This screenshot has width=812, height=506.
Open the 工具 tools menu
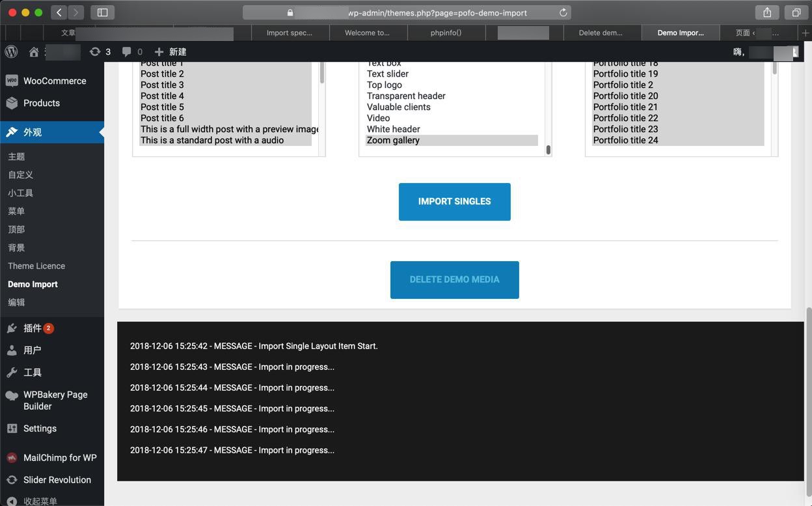52,372
